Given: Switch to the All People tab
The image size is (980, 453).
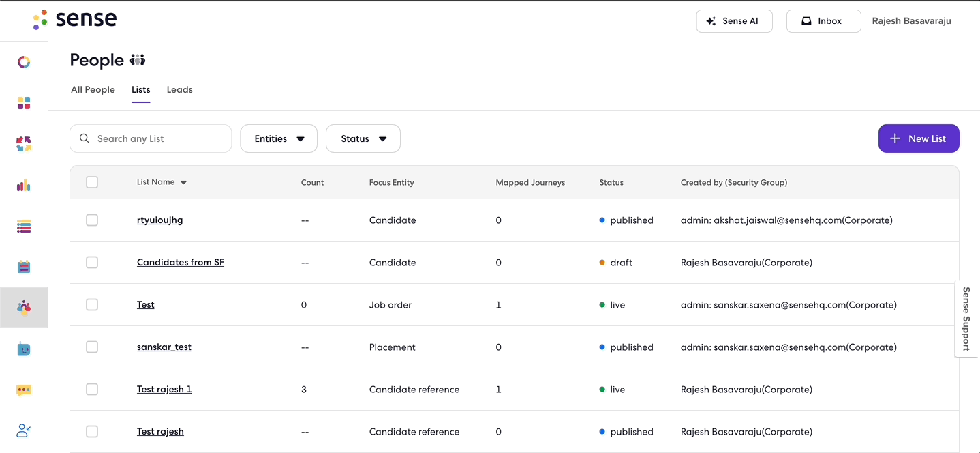Looking at the screenshot, I should coord(93,89).
